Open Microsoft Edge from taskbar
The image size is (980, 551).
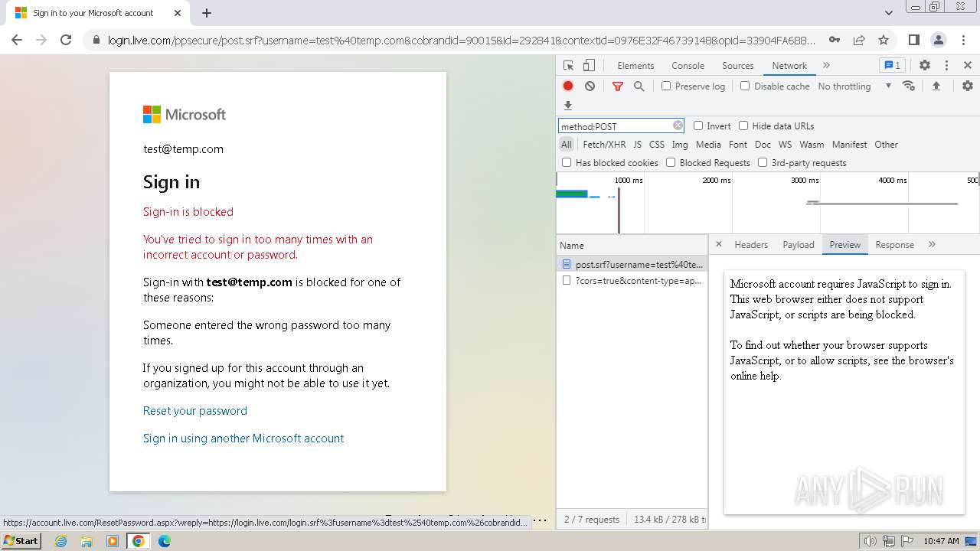pyautogui.click(x=164, y=541)
